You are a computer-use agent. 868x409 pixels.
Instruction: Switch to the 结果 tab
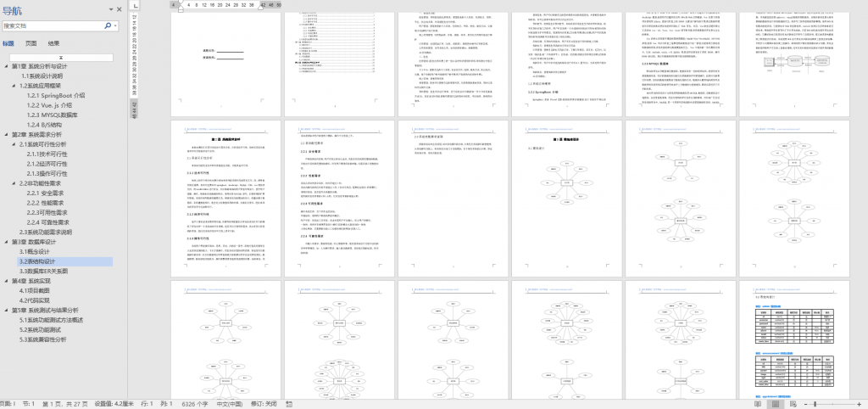(x=53, y=43)
